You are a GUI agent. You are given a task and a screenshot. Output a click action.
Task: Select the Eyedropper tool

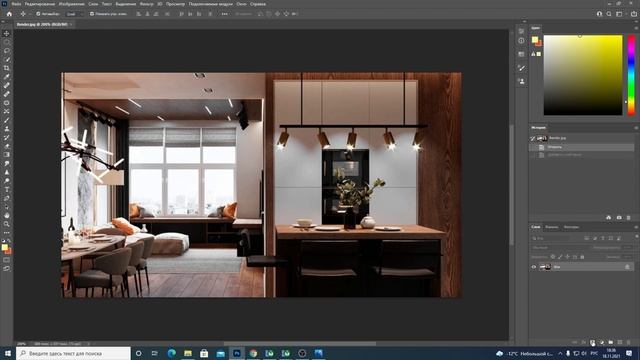pyautogui.click(x=7, y=77)
